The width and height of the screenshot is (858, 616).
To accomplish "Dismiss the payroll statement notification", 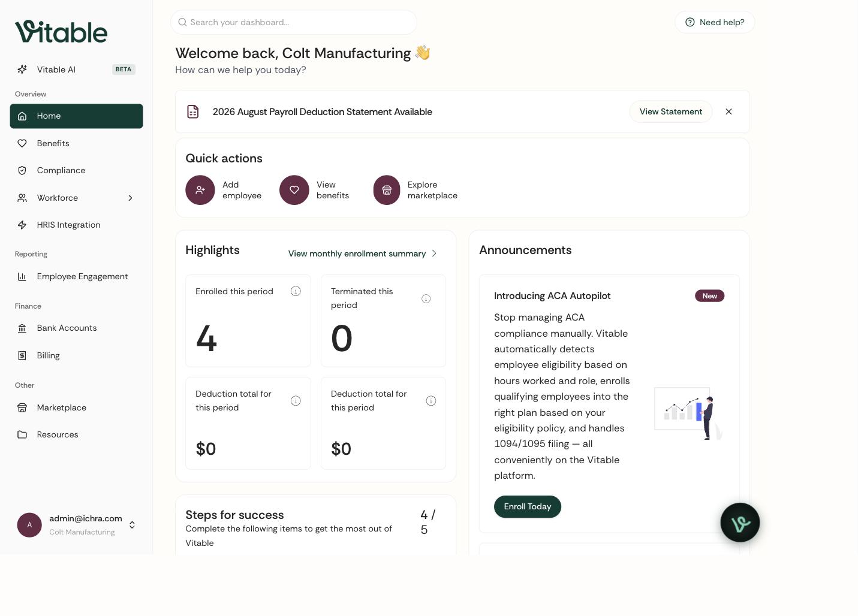I will point(729,111).
